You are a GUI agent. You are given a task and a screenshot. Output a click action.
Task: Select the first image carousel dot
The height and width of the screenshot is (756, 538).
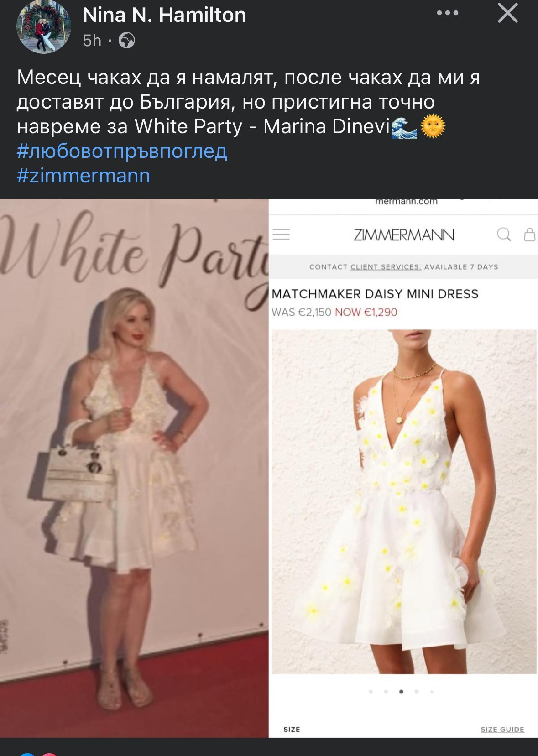[x=371, y=692]
